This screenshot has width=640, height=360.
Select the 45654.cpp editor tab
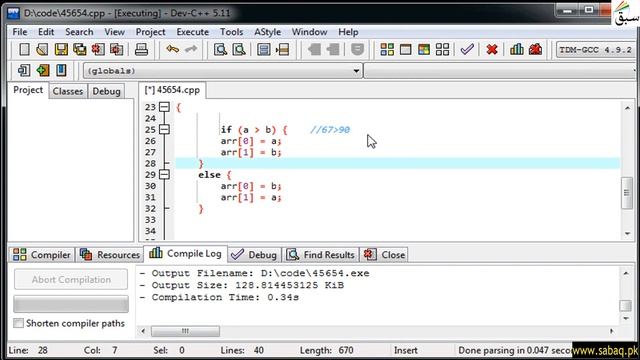[172, 90]
